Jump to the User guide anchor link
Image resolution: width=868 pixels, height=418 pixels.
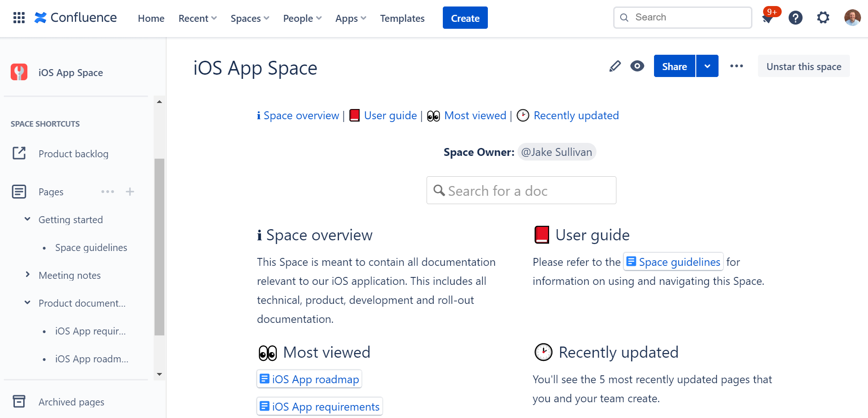click(390, 116)
